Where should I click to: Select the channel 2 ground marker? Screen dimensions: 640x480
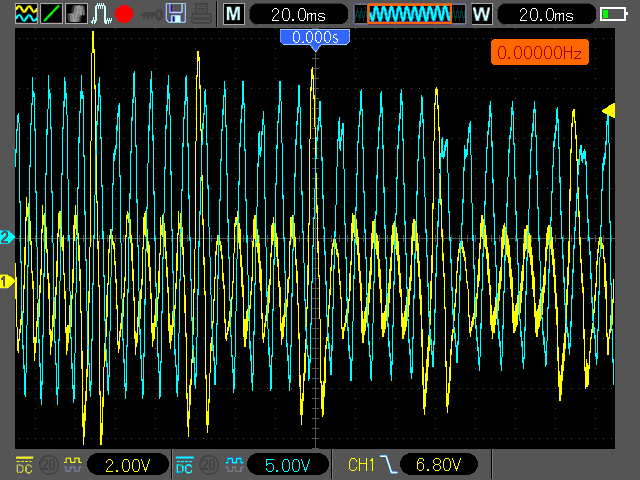pyautogui.click(x=7, y=237)
